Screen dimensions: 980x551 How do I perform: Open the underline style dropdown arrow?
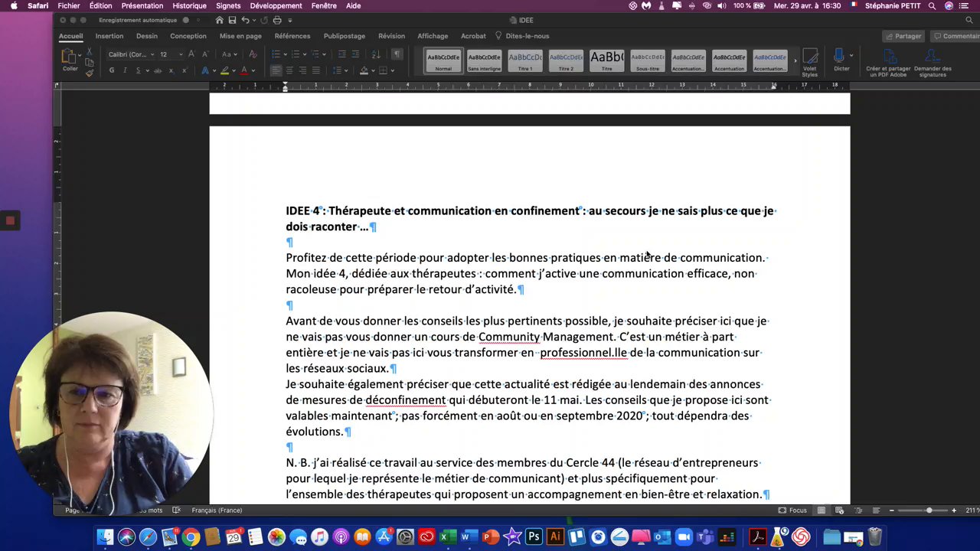click(x=147, y=70)
